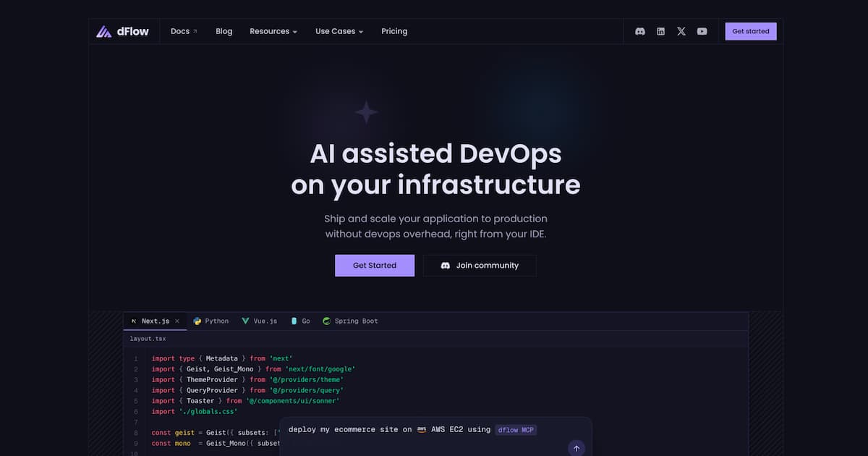Go to the Blog page
868x456 pixels.
(x=224, y=31)
